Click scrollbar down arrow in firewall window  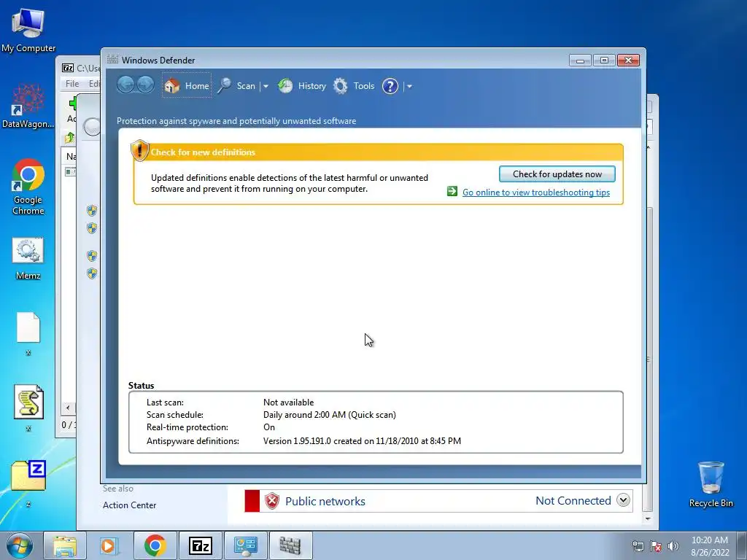(648, 518)
